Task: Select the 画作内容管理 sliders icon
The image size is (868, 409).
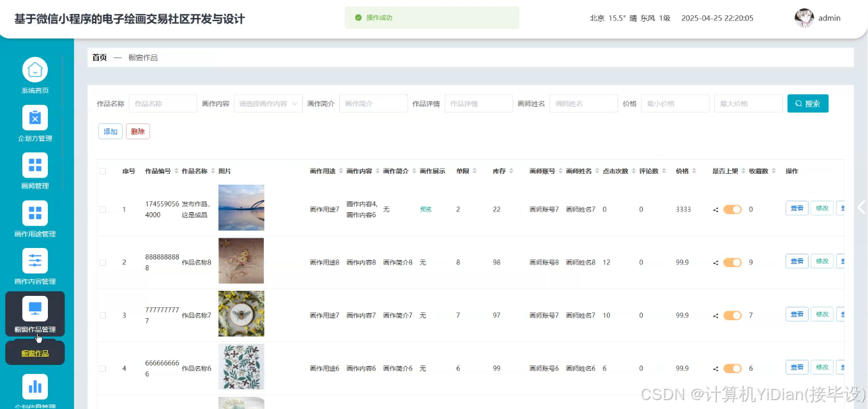Action: pyautogui.click(x=34, y=261)
